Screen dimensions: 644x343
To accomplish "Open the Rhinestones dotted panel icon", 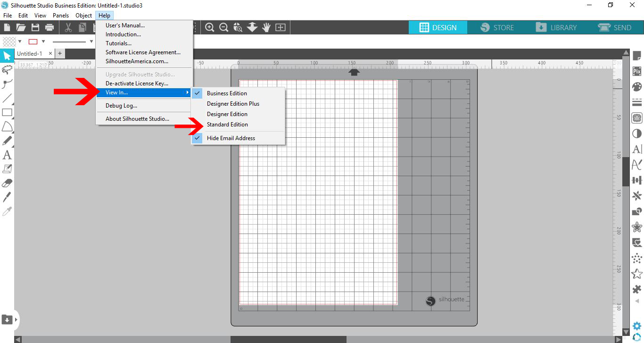I will point(637,258).
